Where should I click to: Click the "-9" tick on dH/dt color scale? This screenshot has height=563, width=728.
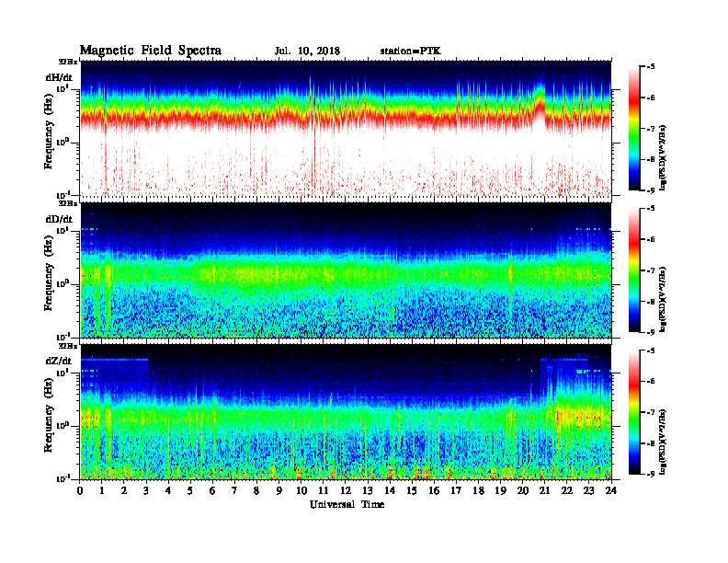tap(651, 190)
